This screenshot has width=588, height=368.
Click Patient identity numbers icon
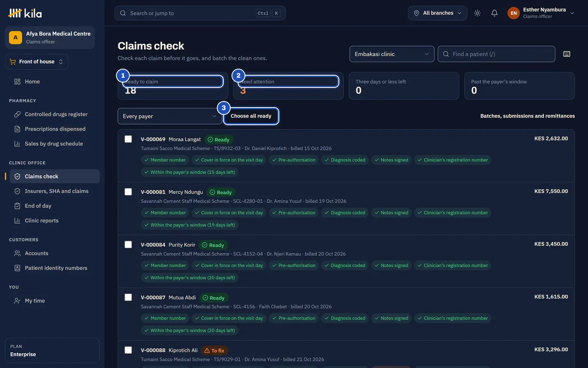tap(17, 268)
